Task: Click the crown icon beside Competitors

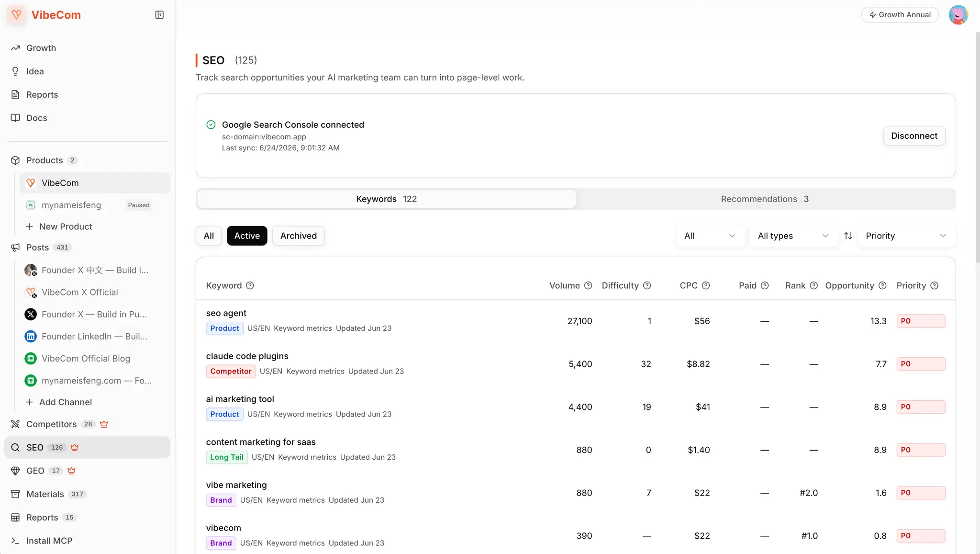Action: [104, 424]
